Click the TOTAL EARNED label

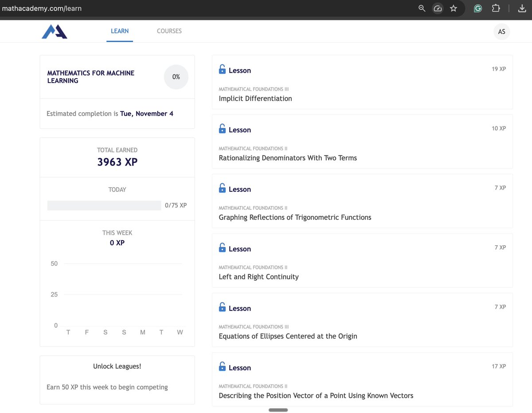[x=117, y=150]
